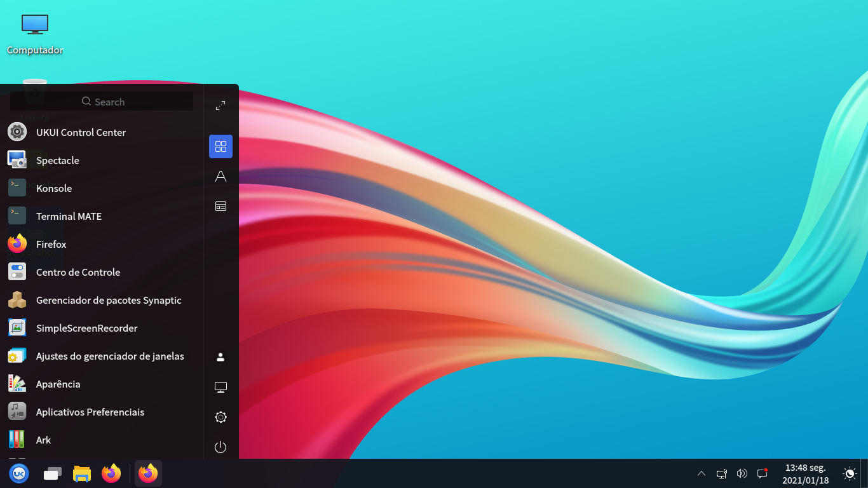This screenshot has width=868, height=488.
Task: Open Konsole terminal
Action: click(55, 188)
